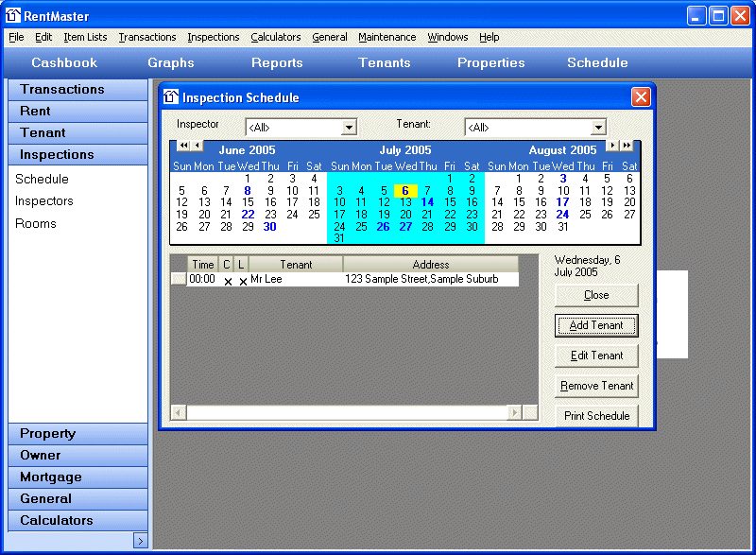Close the Inspection Schedule dialog with X
The width and height of the screenshot is (756, 555).
[x=641, y=96]
